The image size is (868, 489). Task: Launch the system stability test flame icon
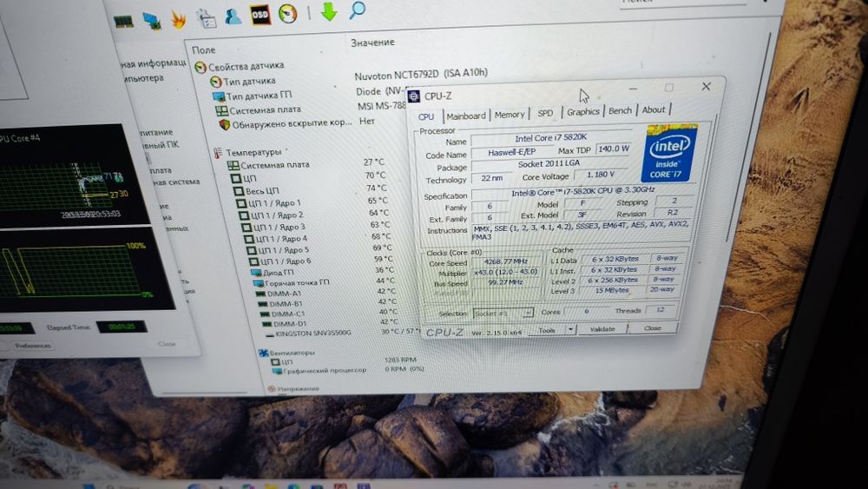coord(178,19)
